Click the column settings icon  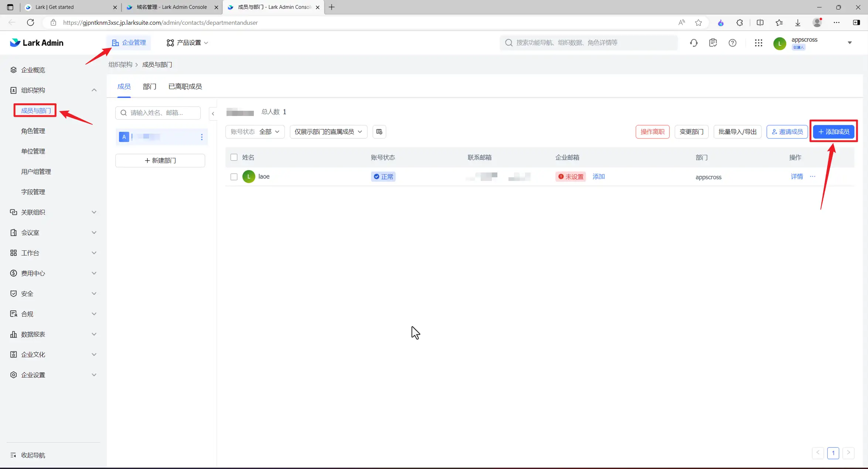tap(379, 131)
